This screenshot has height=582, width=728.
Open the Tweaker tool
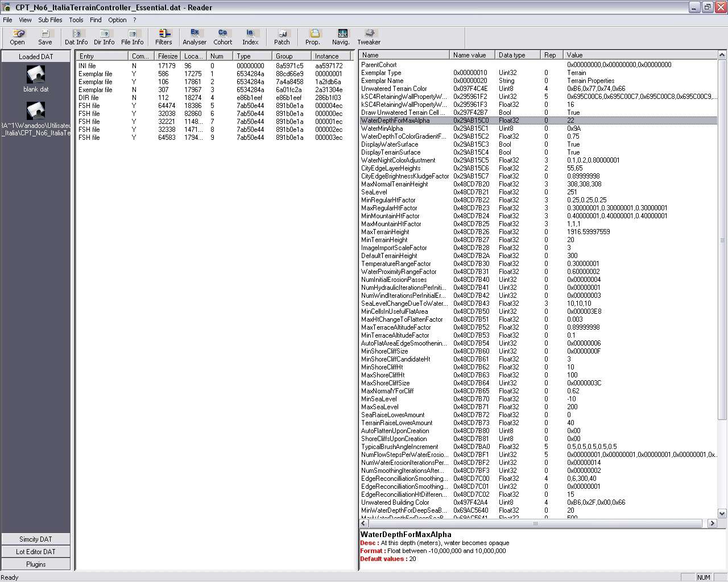pyautogui.click(x=369, y=37)
